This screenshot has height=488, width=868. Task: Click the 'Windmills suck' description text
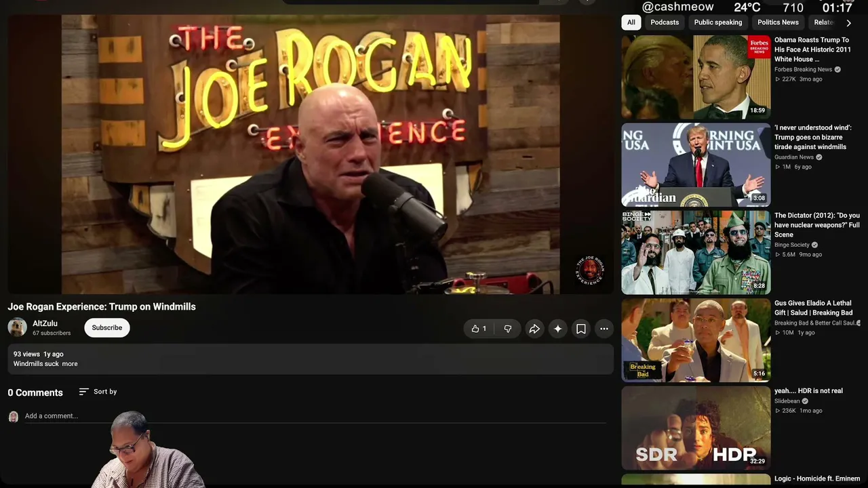[x=36, y=364]
